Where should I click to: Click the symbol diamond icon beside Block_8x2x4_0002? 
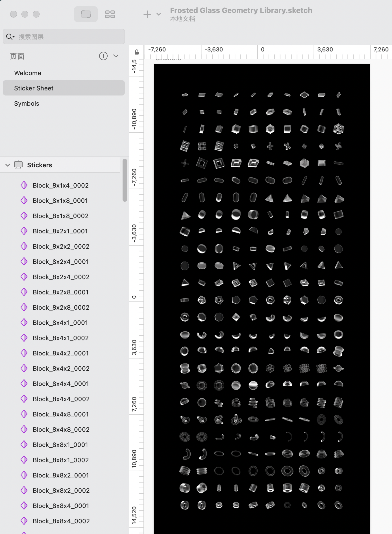click(x=24, y=277)
